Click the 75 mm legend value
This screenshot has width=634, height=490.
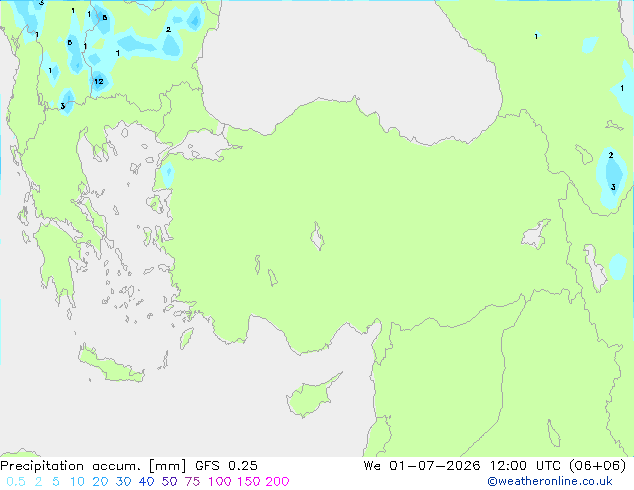192,482
